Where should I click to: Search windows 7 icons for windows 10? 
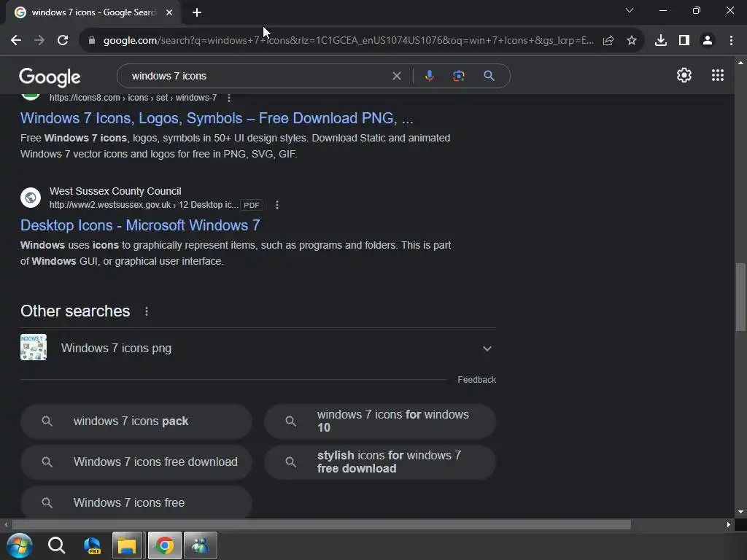coord(379,421)
